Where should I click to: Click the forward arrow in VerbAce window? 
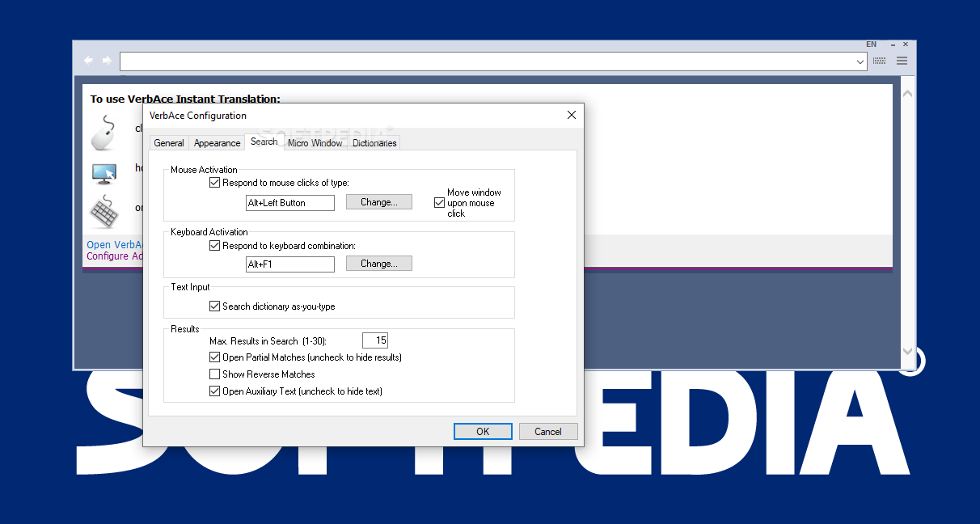pyautogui.click(x=107, y=61)
